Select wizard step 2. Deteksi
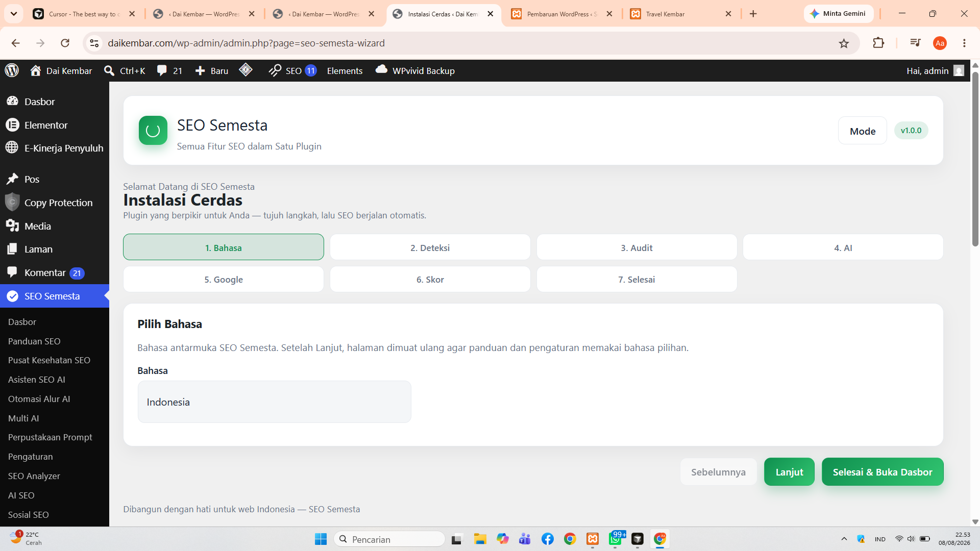The image size is (980, 551). (x=430, y=247)
